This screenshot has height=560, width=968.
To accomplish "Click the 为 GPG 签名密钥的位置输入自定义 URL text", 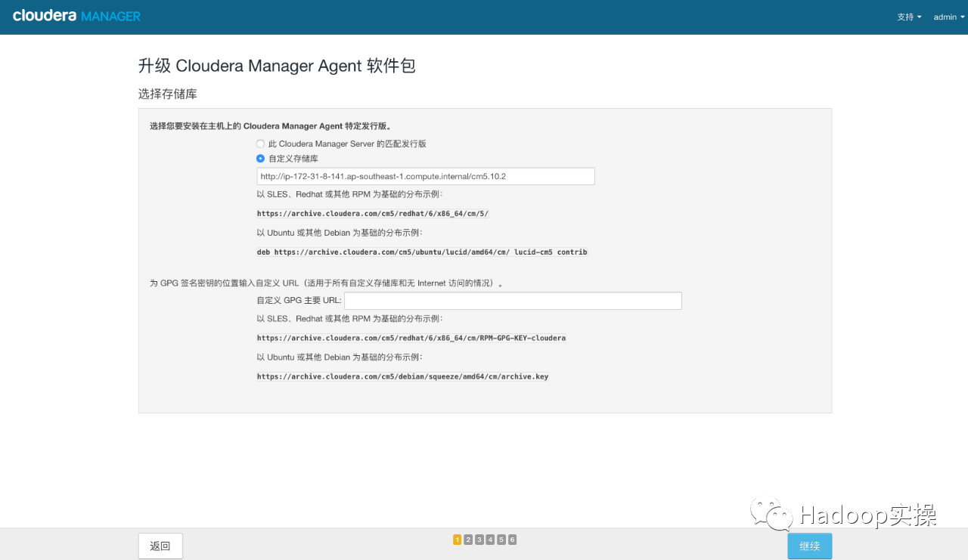I will pos(327,283).
